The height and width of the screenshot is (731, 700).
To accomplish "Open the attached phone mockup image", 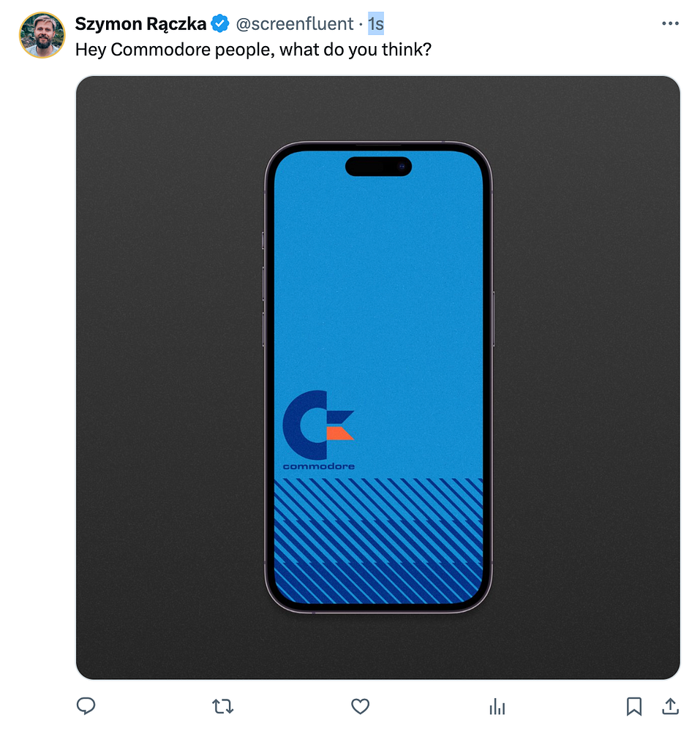I will pyautogui.click(x=377, y=377).
